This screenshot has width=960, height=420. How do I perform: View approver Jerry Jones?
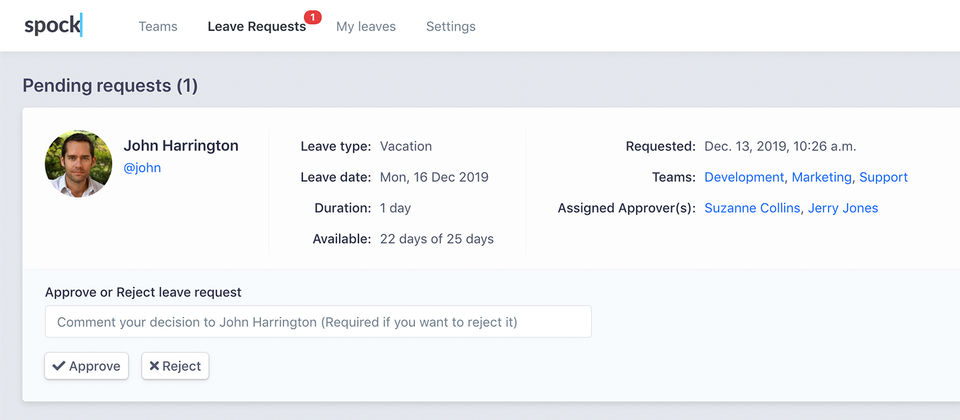[x=843, y=208]
